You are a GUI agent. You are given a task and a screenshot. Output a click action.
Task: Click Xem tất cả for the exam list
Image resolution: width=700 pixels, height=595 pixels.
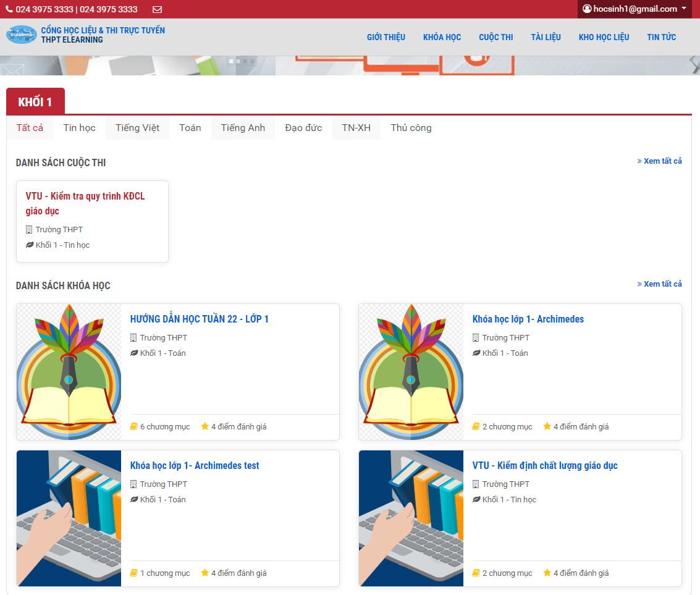coord(659,161)
